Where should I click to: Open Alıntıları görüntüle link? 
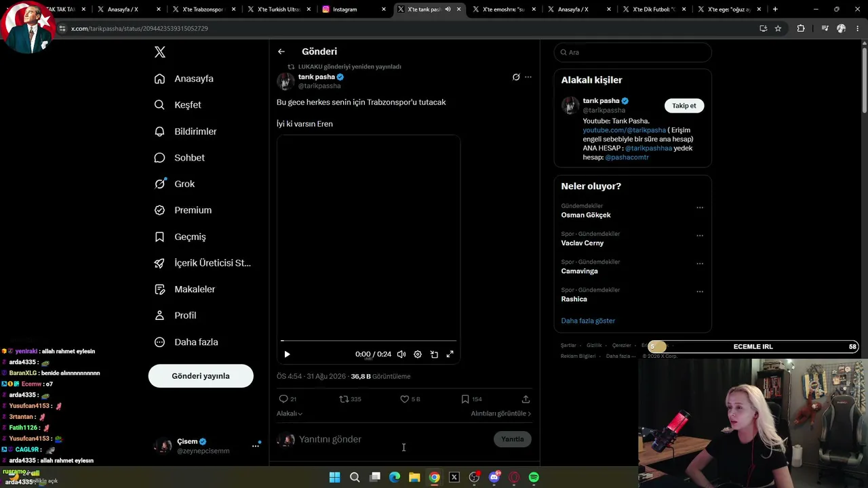501,413
